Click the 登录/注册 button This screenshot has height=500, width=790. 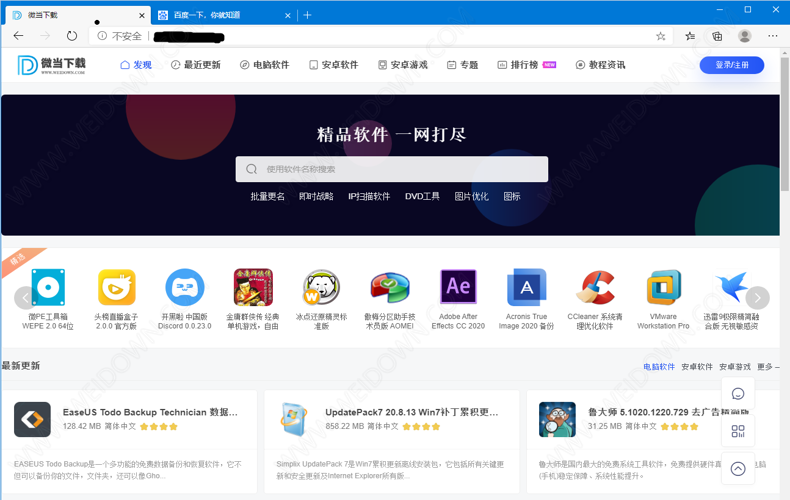pos(731,65)
